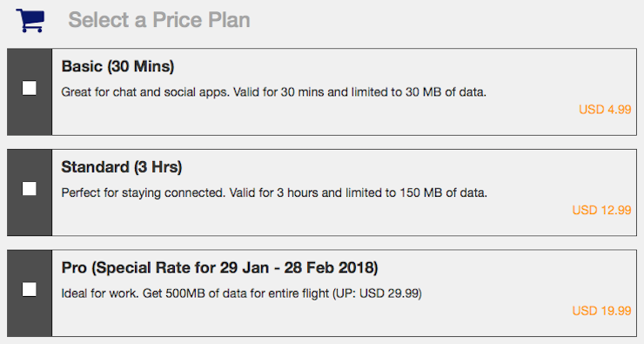
Task: Click the dark side panel of the Pro plan
Action: (x=30, y=293)
